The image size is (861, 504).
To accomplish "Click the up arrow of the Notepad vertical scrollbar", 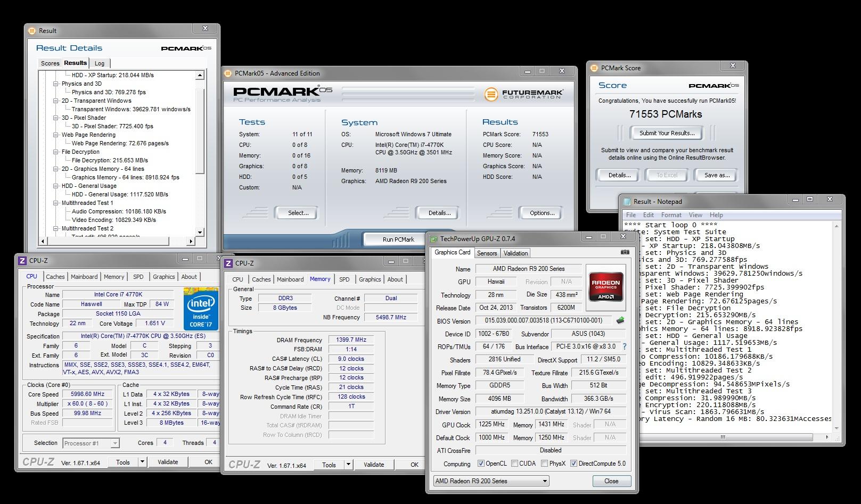I will coord(836,226).
